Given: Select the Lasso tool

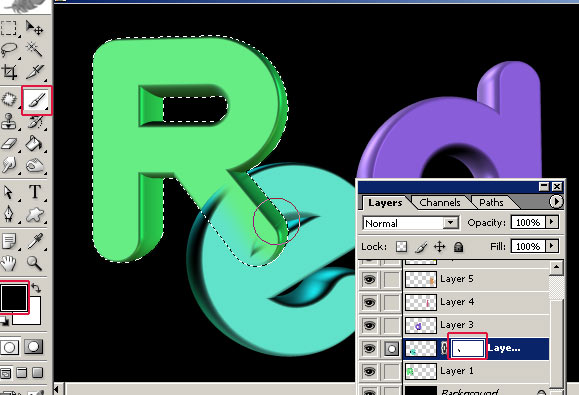Looking at the screenshot, I should coord(9,49).
